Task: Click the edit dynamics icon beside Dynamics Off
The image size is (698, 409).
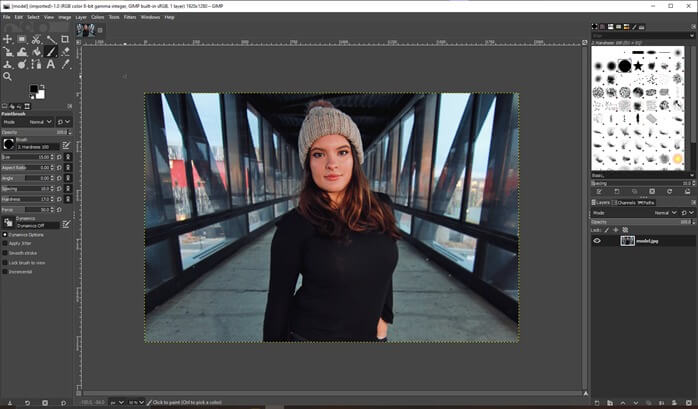Action: click(x=66, y=224)
